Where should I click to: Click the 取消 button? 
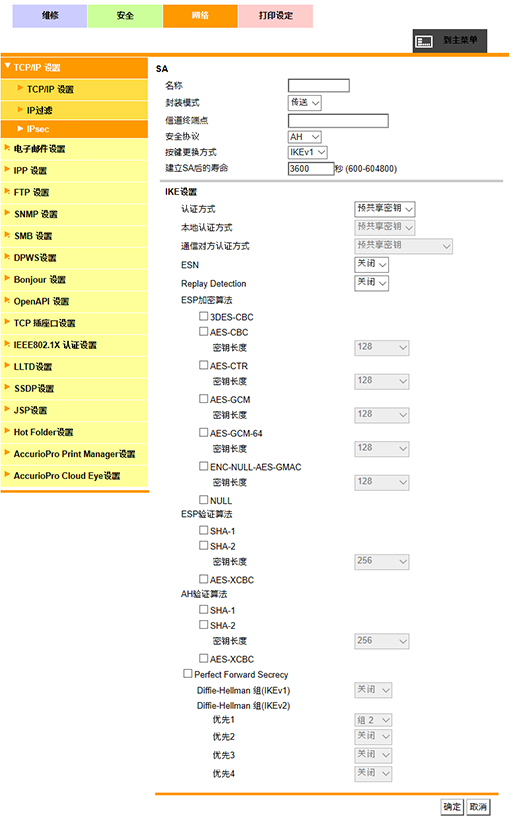click(x=478, y=807)
